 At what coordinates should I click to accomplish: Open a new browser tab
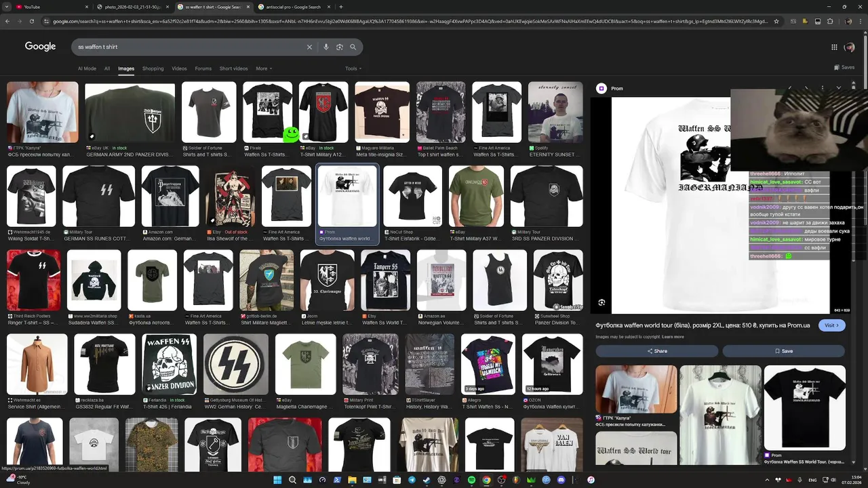click(x=340, y=7)
